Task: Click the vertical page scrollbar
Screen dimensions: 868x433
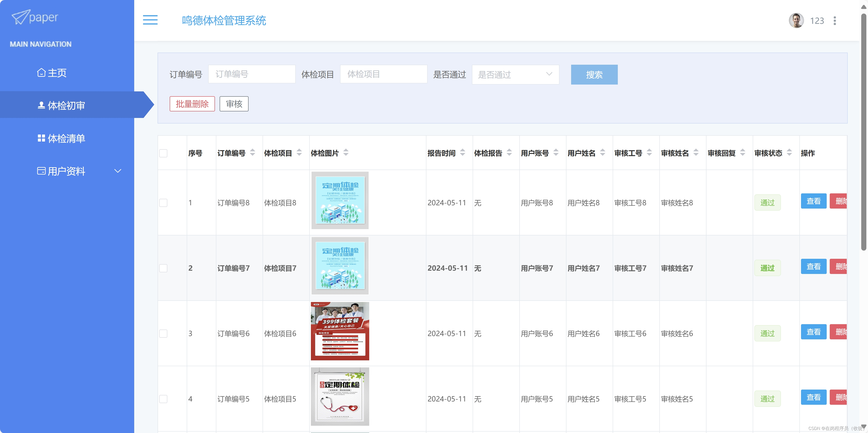Action: (x=864, y=131)
